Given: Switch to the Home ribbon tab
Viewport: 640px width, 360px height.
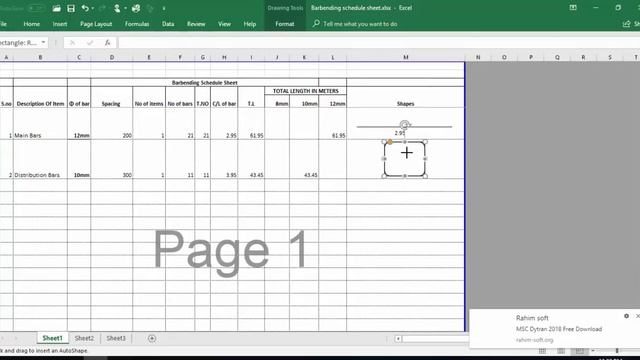Looking at the screenshot, I should (32, 24).
